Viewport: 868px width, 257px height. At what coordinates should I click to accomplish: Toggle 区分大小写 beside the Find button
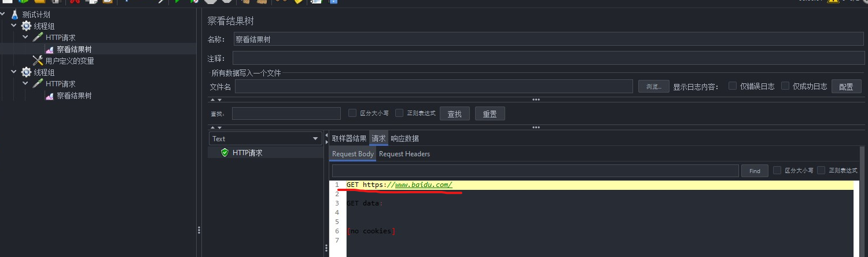777,170
